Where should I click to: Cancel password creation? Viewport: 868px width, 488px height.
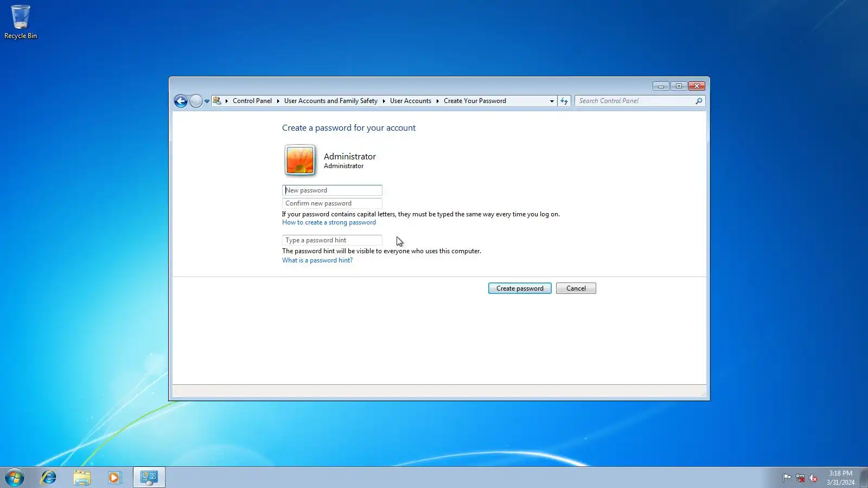click(x=576, y=288)
